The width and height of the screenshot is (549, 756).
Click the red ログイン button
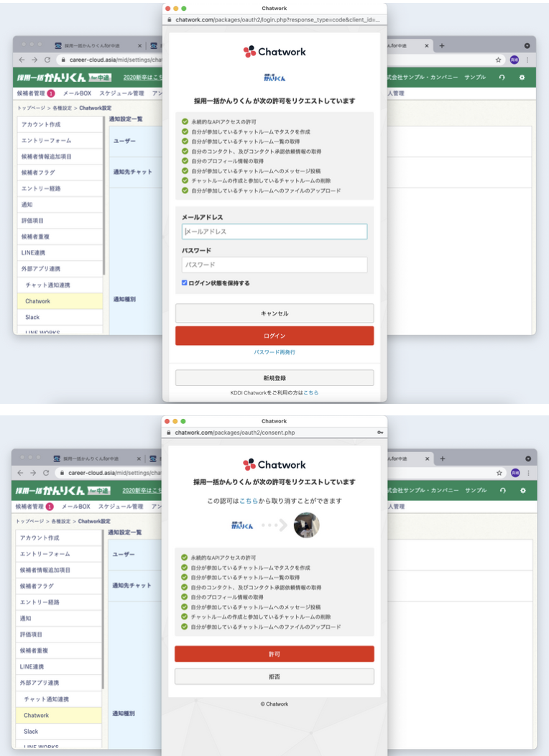pyautogui.click(x=274, y=336)
